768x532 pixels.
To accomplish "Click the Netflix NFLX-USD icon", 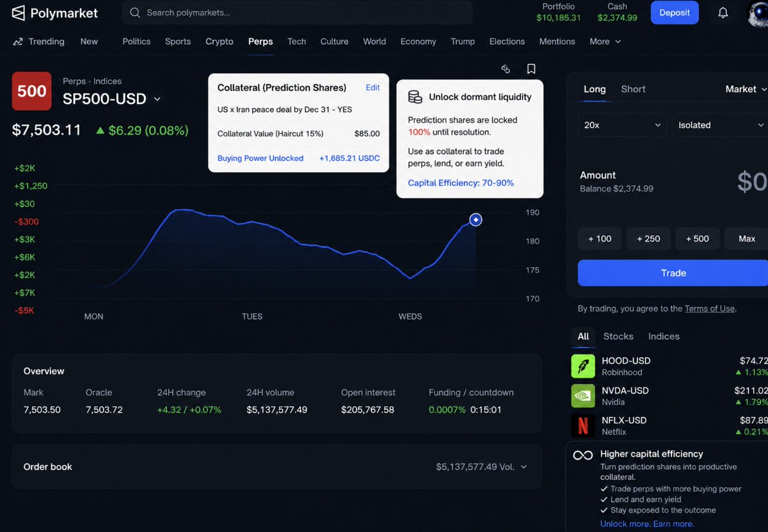I will (x=583, y=425).
